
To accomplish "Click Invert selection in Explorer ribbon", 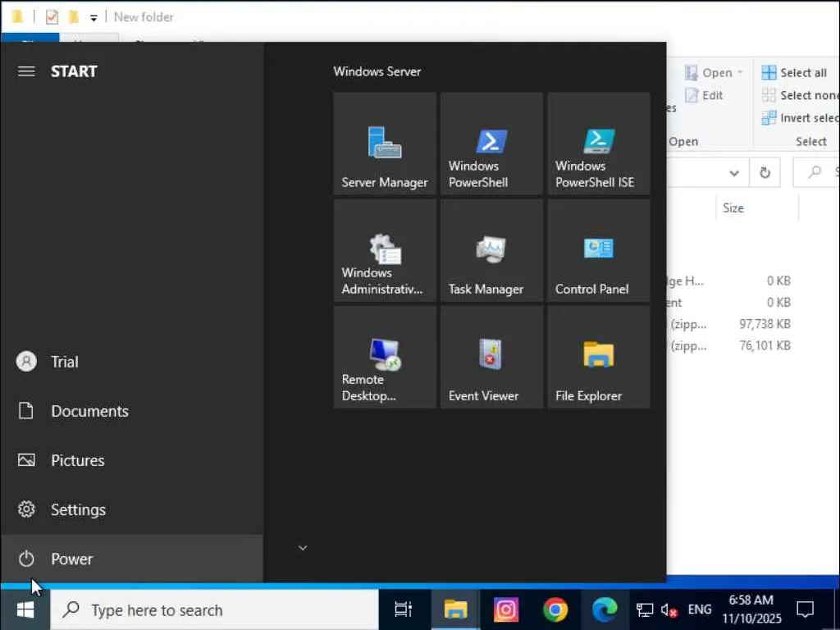I will point(801,118).
